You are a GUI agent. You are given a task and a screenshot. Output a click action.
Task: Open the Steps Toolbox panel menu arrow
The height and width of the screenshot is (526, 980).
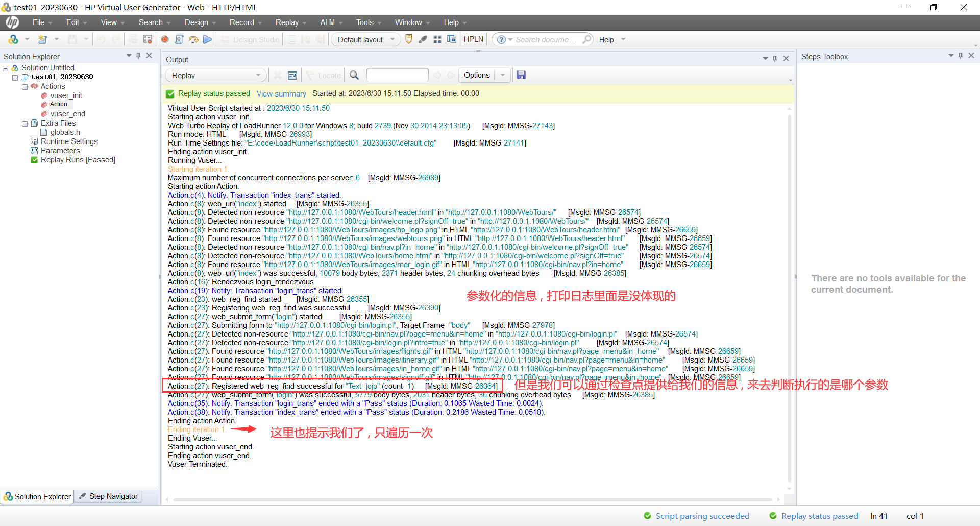click(951, 56)
